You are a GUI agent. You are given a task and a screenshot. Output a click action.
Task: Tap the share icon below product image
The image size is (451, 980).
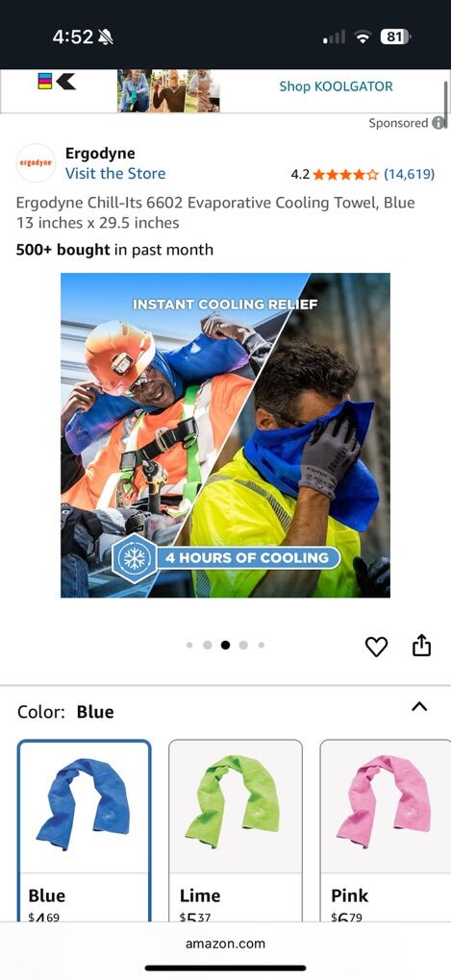(x=421, y=646)
